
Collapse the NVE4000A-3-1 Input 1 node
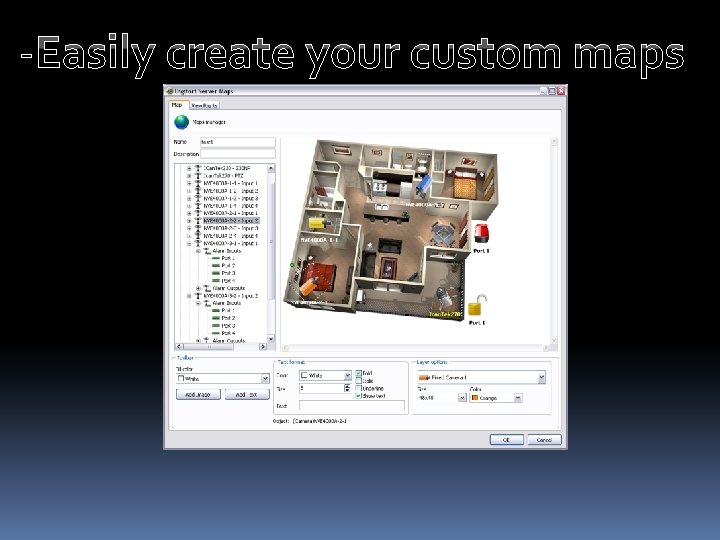click(x=189, y=243)
